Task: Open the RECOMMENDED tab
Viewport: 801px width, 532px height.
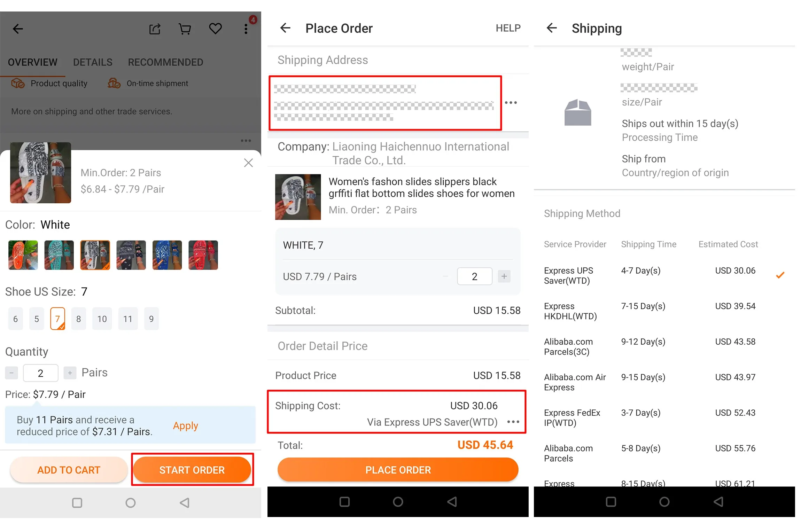Action: coord(165,62)
